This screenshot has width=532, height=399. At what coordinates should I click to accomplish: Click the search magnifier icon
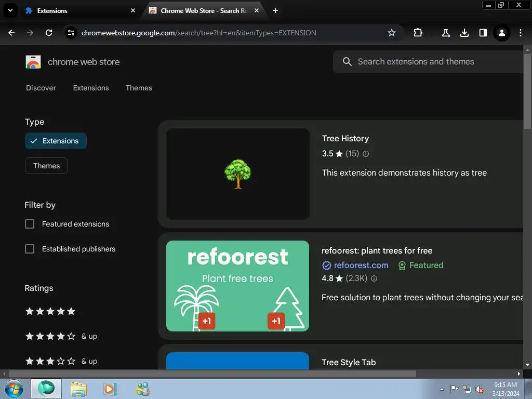(x=347, y=62)
